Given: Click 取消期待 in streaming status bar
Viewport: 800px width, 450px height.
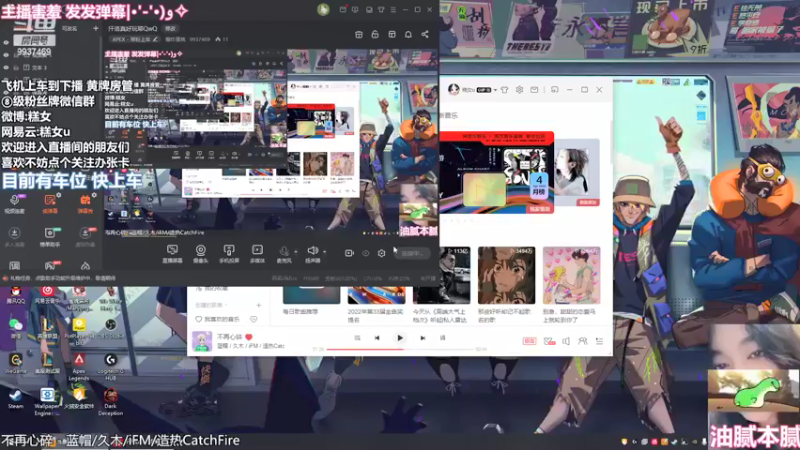Looking at the screenshot, I should tap(106, 278).
